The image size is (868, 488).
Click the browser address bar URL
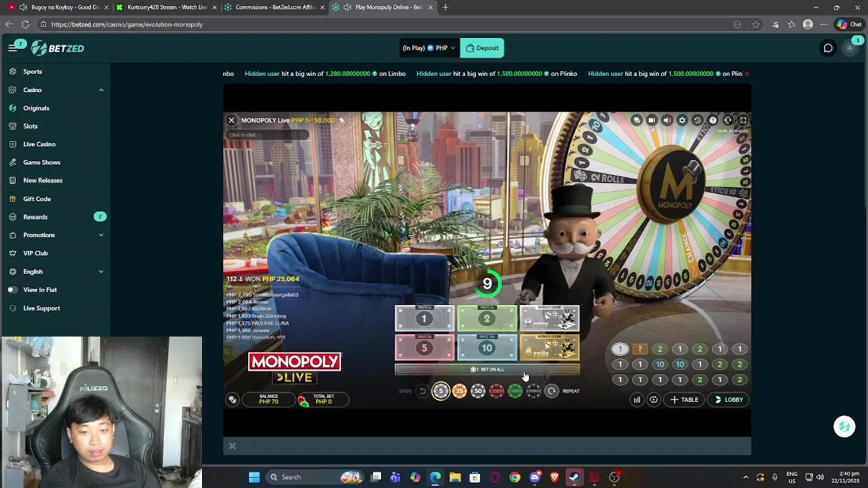127,24
